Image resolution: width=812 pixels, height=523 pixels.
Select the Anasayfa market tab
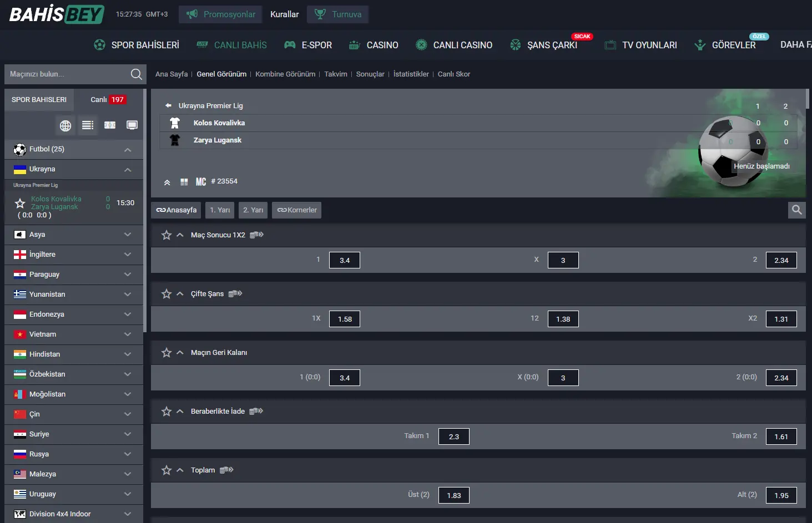(176, 210)
